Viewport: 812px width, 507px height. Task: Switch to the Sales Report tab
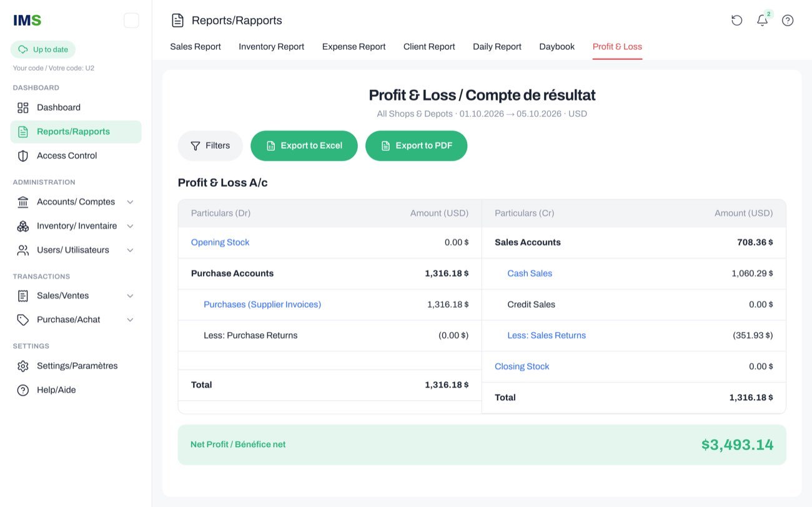(196, 47)
